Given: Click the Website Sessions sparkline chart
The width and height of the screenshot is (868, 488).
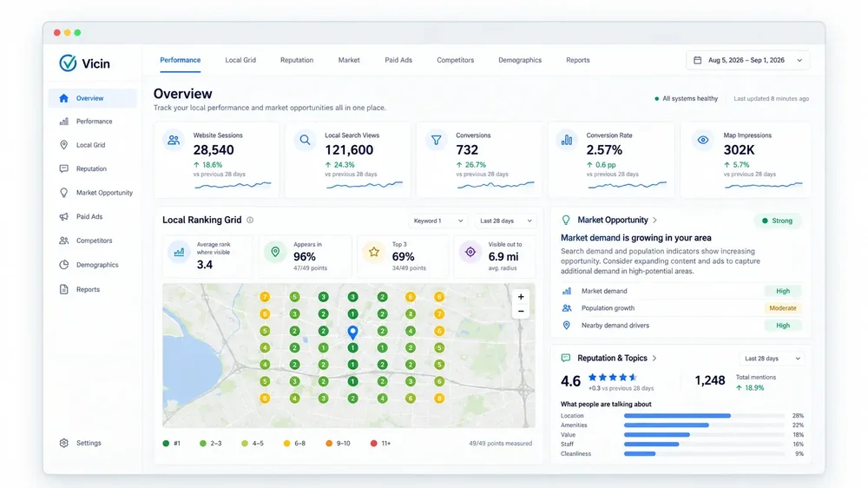Looking at the screenshot, I should click(233, 185).
